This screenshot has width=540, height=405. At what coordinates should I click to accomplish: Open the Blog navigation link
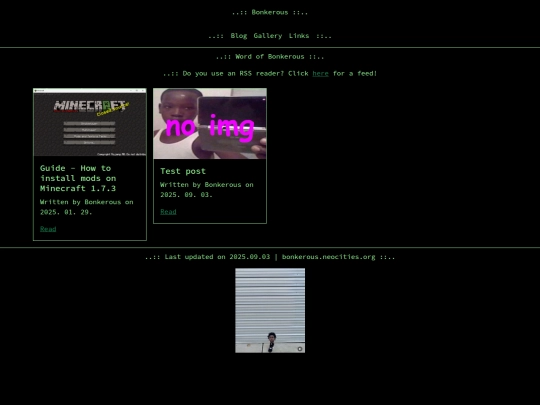tap(239, 36)
